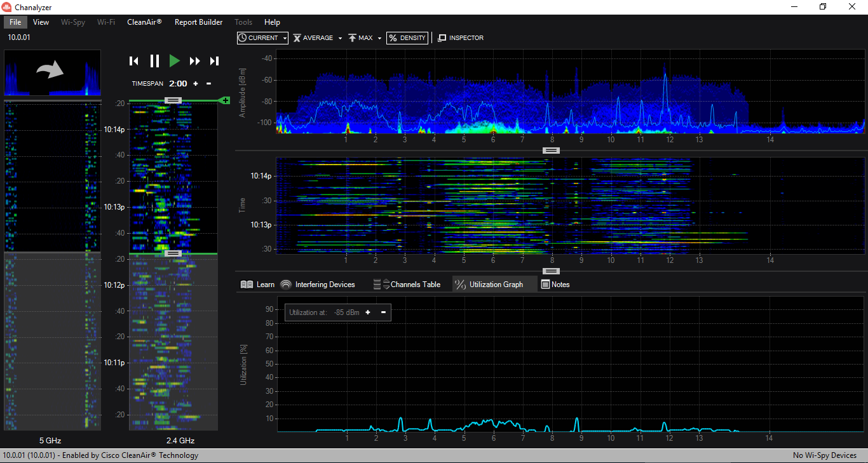
Task: Switch to the Channels Table tab
Action: pos(407,285)
